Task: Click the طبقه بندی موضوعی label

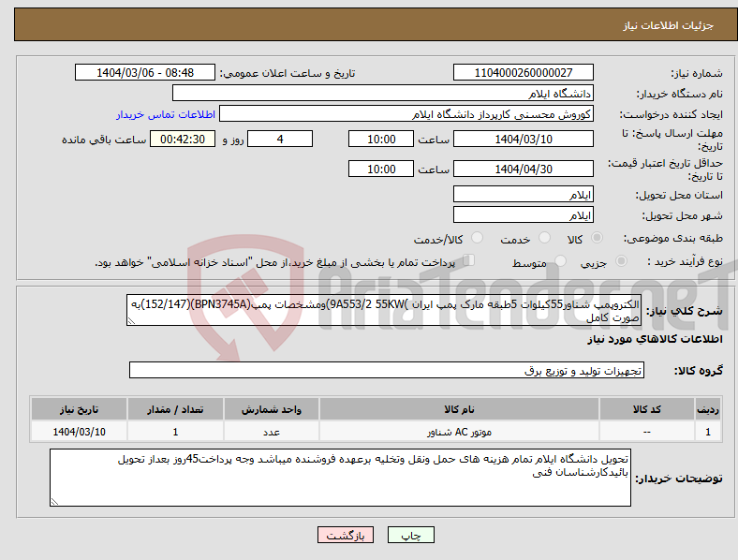Action: coord(673,238)
